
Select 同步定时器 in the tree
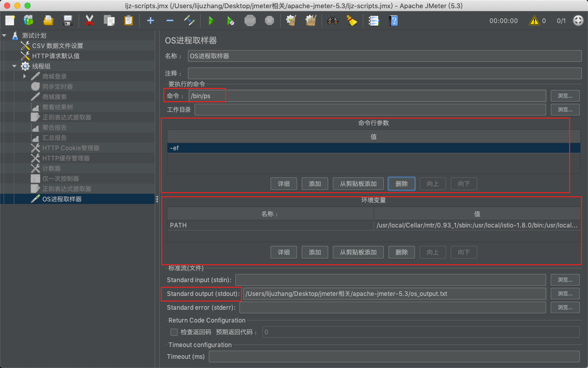tap(57, 87)
